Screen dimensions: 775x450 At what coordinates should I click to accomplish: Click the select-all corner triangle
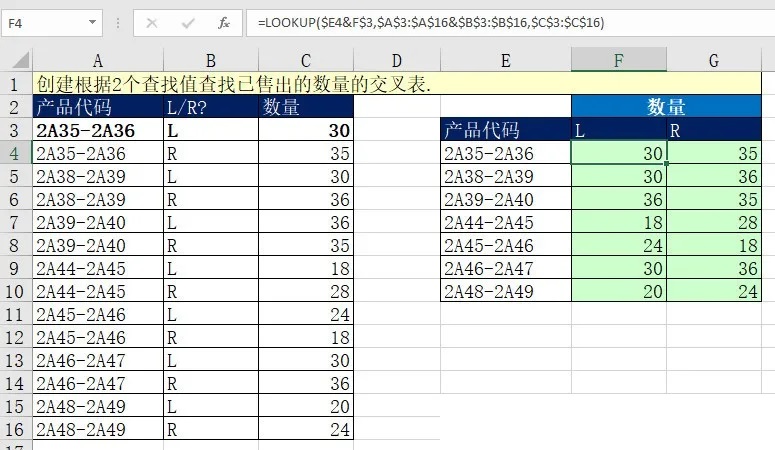pyautogui.click(x=21, y=60)
